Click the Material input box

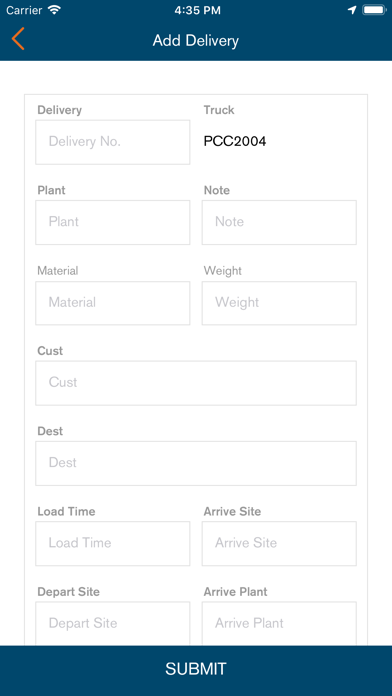coord(113,303)
